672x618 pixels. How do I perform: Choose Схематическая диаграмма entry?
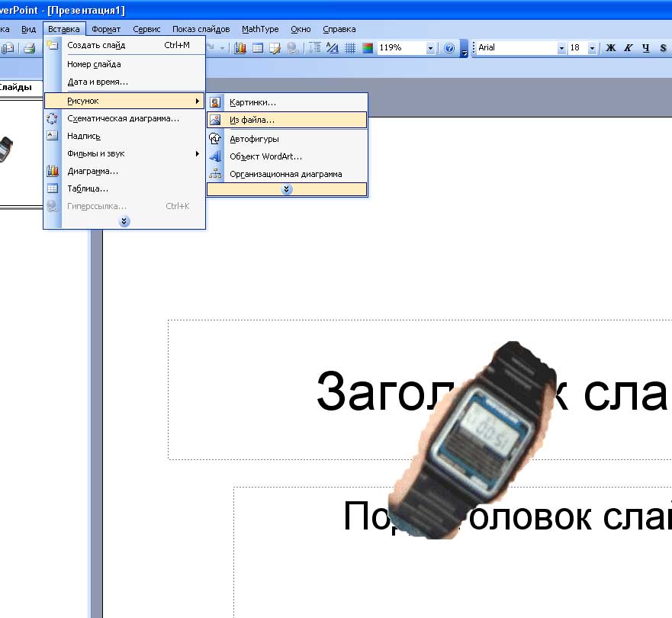[124, 118]
